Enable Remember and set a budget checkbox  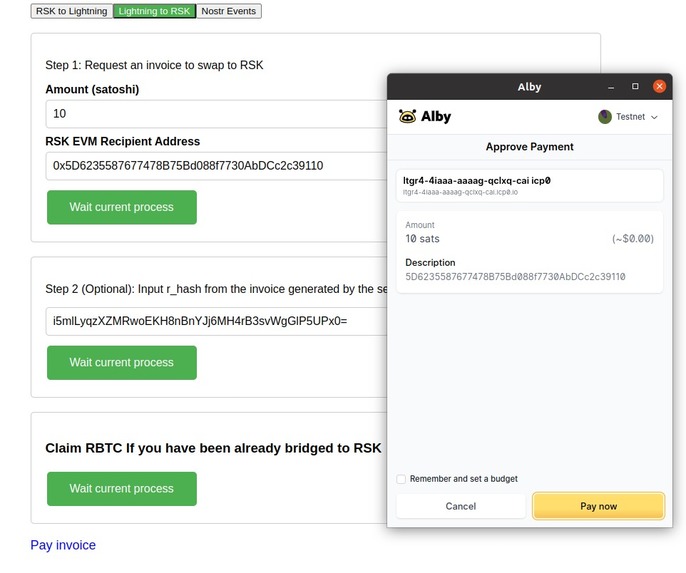click(x=402, y=479)
